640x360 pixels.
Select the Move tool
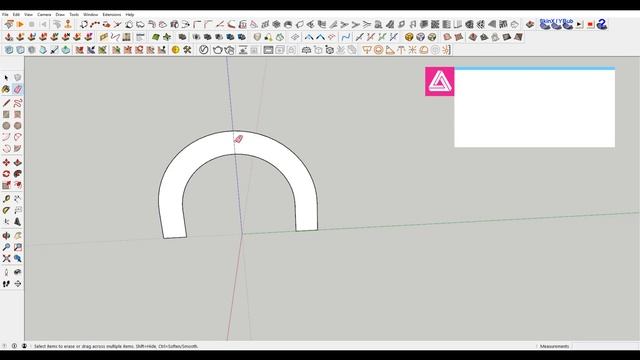tap(6, 162)
